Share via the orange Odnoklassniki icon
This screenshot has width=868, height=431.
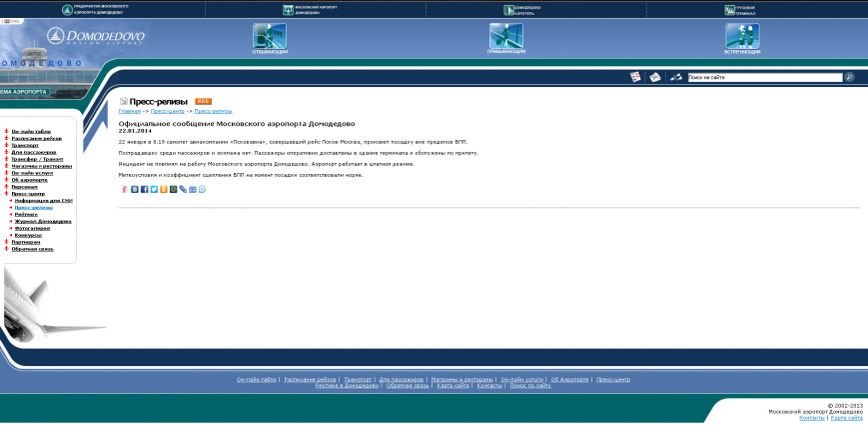click(164, 189)
